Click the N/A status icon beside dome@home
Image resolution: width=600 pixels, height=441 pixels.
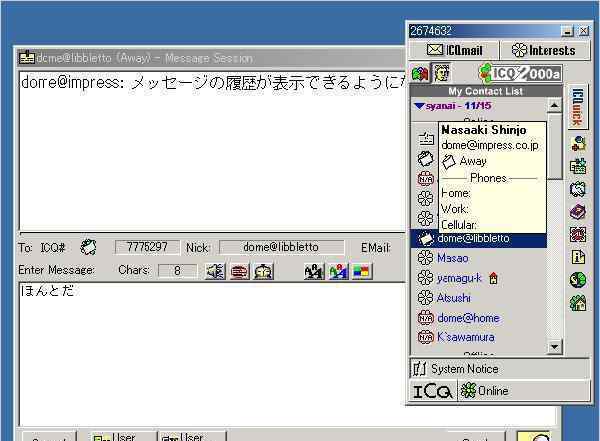pyautogui.click(x=425, y=318)
